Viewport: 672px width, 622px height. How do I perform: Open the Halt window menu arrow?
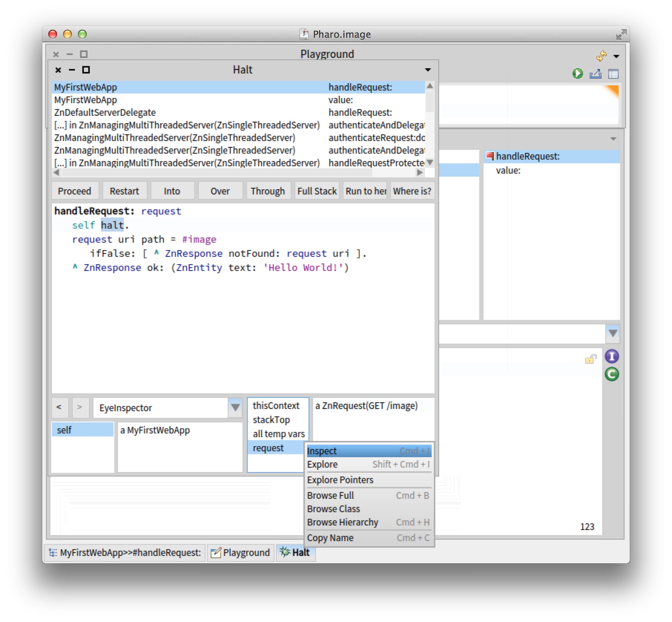coord(428,70)
